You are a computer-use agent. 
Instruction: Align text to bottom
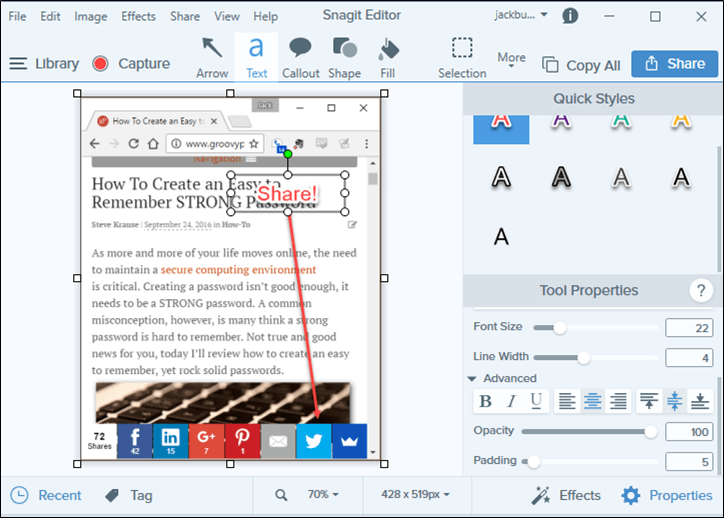[x=700, y=401]
